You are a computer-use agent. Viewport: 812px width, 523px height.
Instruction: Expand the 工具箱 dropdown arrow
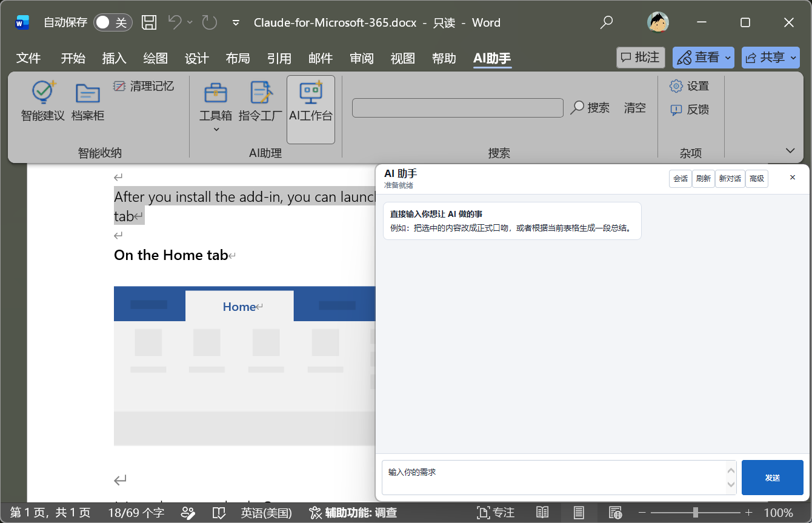[216, 130]
